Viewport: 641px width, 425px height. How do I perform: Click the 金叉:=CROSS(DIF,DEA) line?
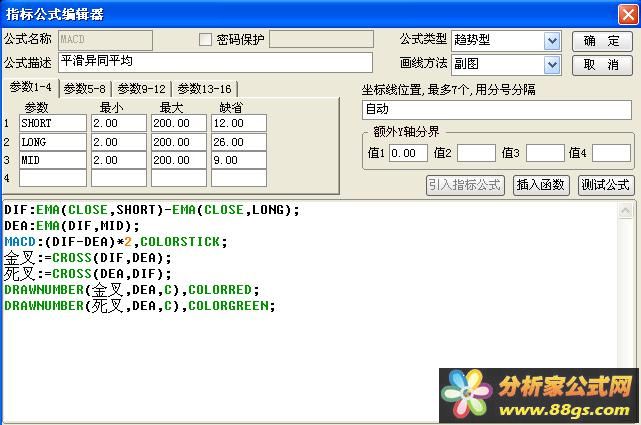[x=87, y=258]
